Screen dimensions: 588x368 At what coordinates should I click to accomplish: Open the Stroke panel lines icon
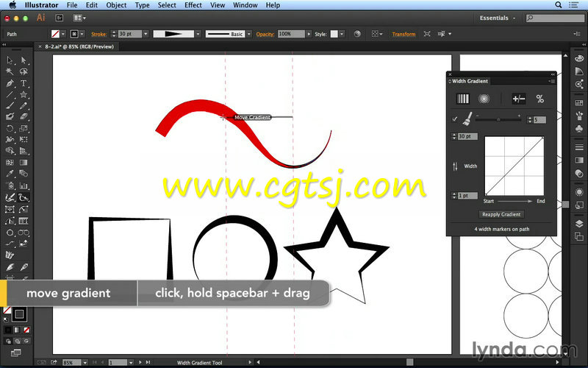click(x=579, y=147)
